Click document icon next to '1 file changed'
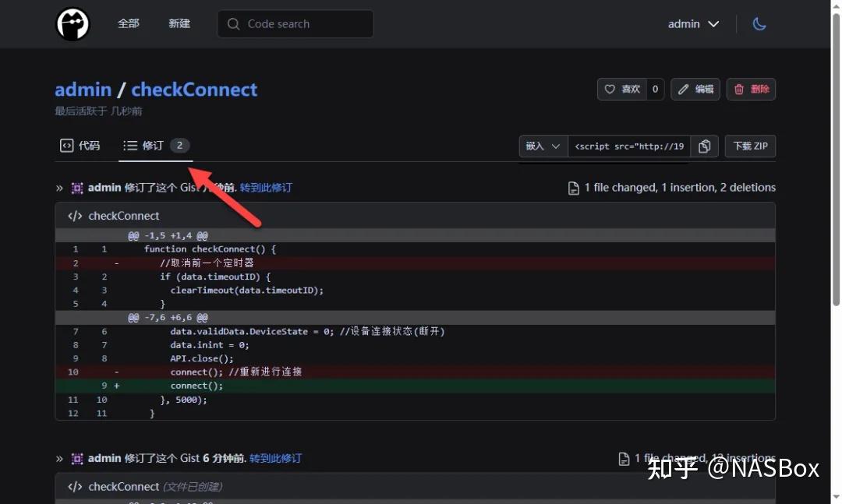The height and width of the screenshot is (504, 842). coord(574,187)
